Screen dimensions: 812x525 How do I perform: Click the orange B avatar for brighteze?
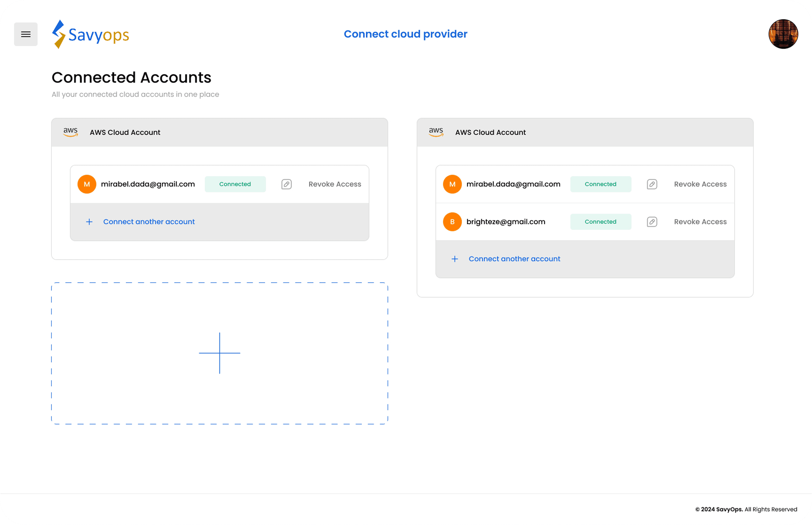(452, 222)
